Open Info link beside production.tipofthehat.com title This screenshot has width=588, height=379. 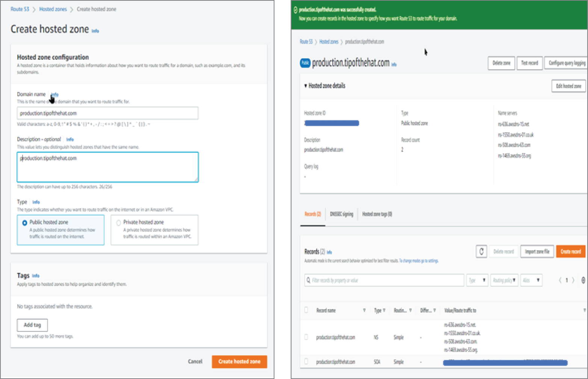(x=394, y=65)
